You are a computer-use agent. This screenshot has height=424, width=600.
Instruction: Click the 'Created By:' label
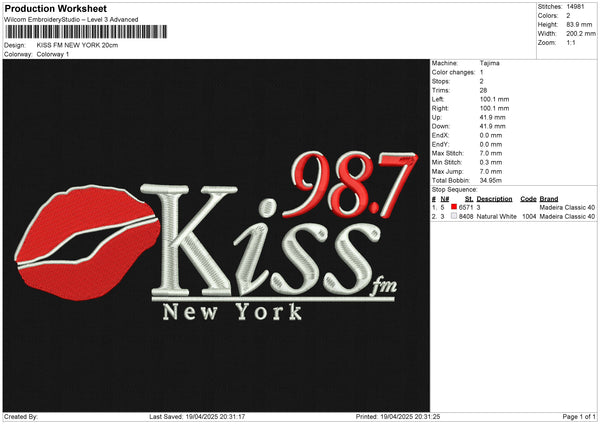click(x=21, y=417)
